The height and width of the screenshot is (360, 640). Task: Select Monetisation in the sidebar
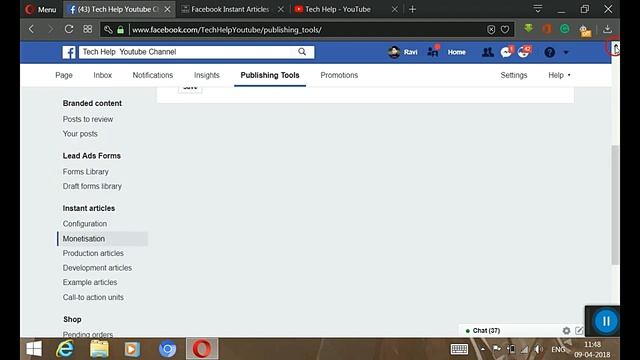click(x=102, y=239)
